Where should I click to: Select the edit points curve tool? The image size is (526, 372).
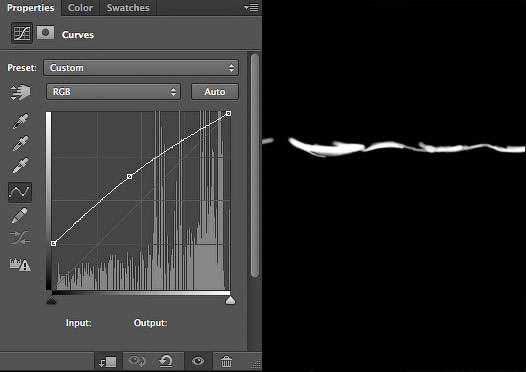[x=20, y=192]
